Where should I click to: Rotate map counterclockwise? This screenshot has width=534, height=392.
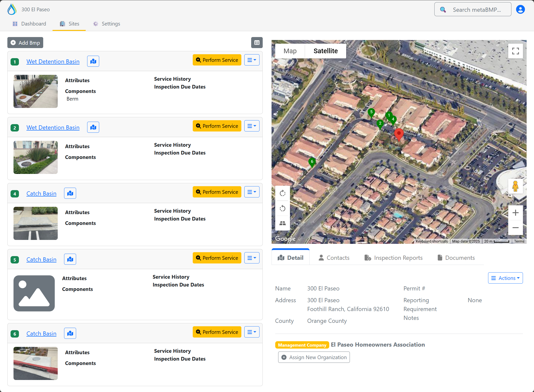283,208
